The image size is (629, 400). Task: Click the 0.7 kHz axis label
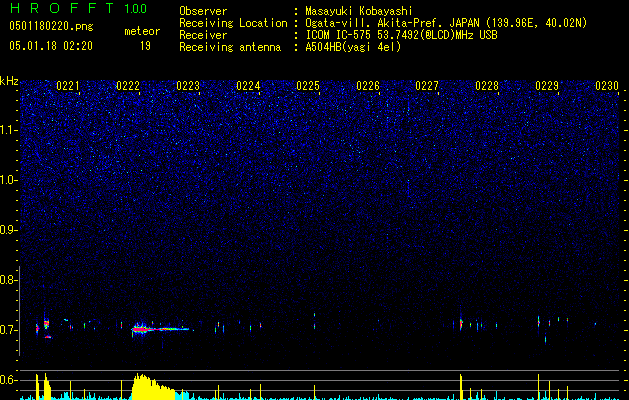8,330
